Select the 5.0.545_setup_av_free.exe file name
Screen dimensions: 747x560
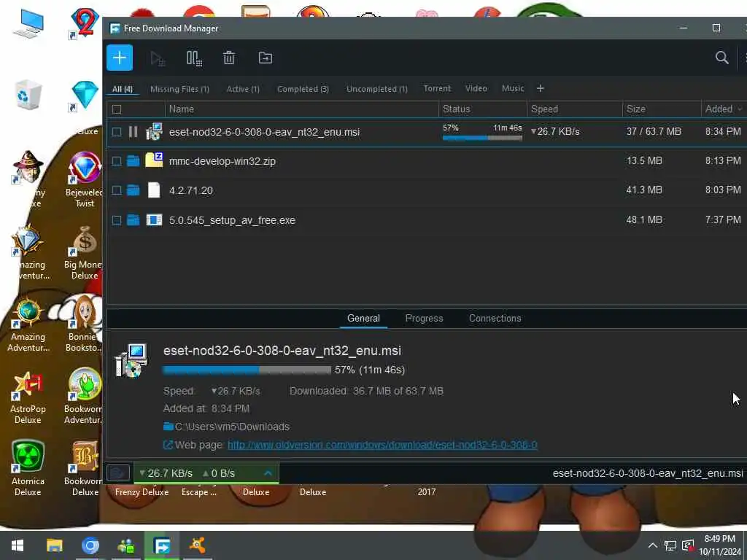pos(232,220)
